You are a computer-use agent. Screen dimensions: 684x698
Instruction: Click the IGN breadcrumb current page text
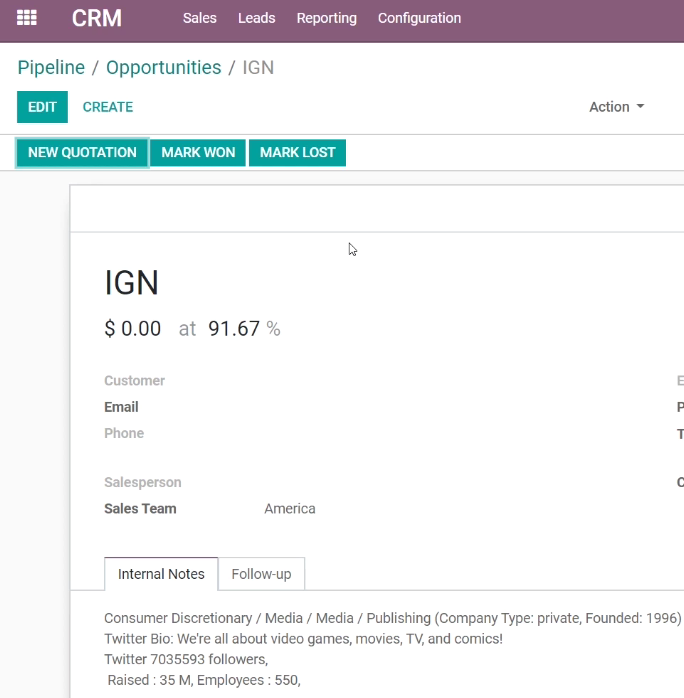click(x=258, y=68)
